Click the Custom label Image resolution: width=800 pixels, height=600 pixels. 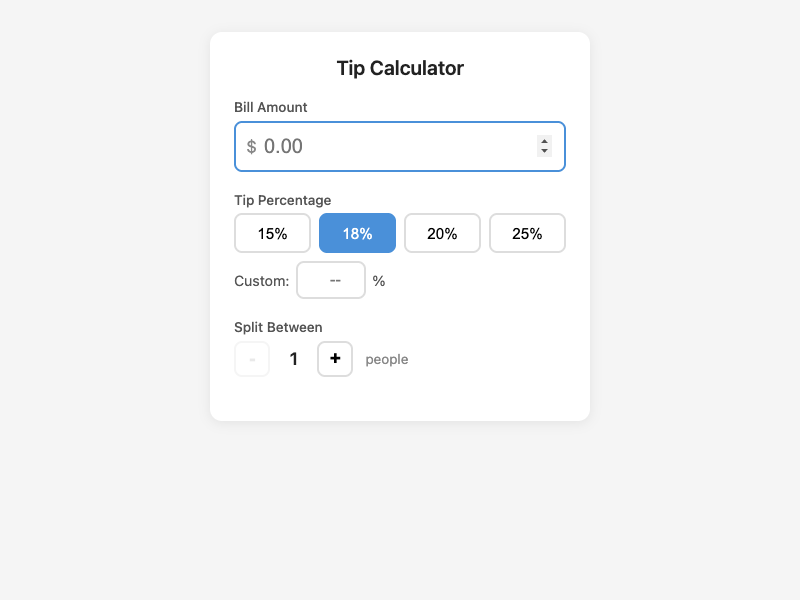coord(261,281)
